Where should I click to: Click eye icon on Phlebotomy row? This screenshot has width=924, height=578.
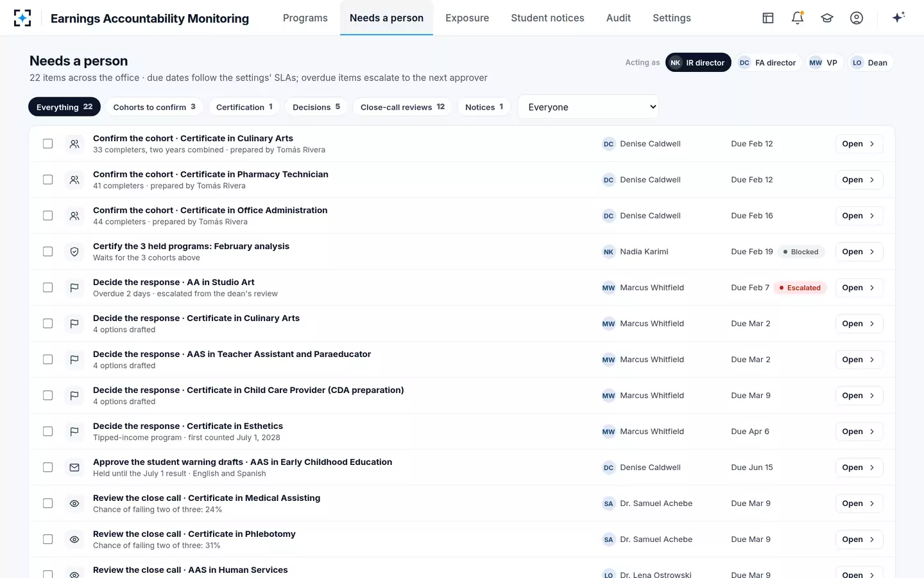pos(74,539)
